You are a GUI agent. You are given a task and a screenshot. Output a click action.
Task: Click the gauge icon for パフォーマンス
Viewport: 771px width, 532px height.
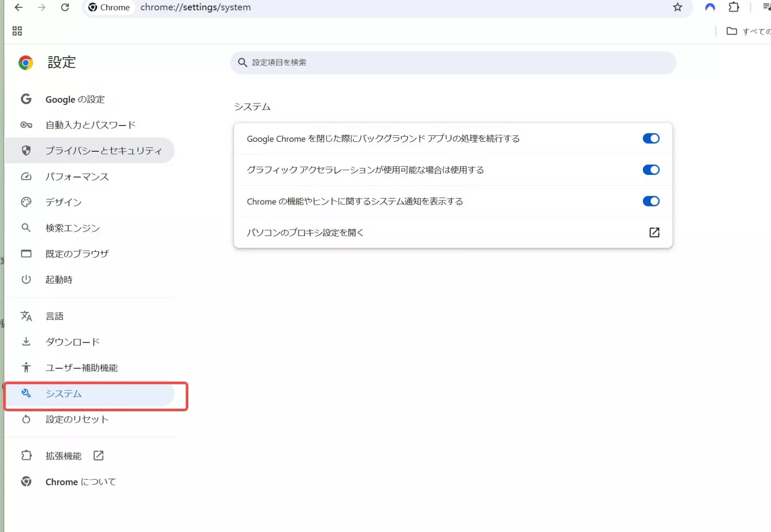pos(26,176)
